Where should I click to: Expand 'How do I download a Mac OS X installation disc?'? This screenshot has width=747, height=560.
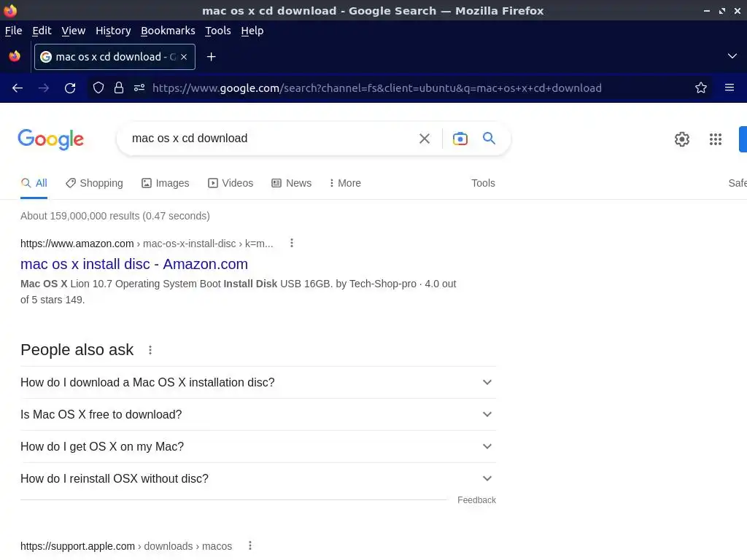(x=258, y=382)
